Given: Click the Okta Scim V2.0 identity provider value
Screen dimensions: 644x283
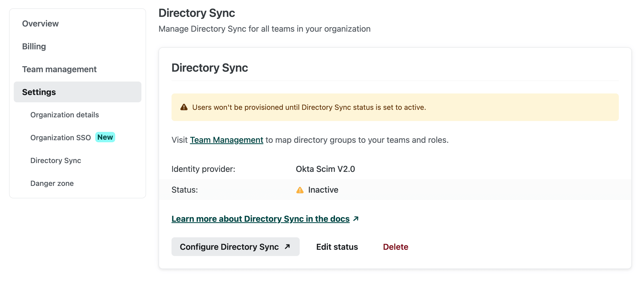Looking at the screenshot, I should tap(325, 169).
